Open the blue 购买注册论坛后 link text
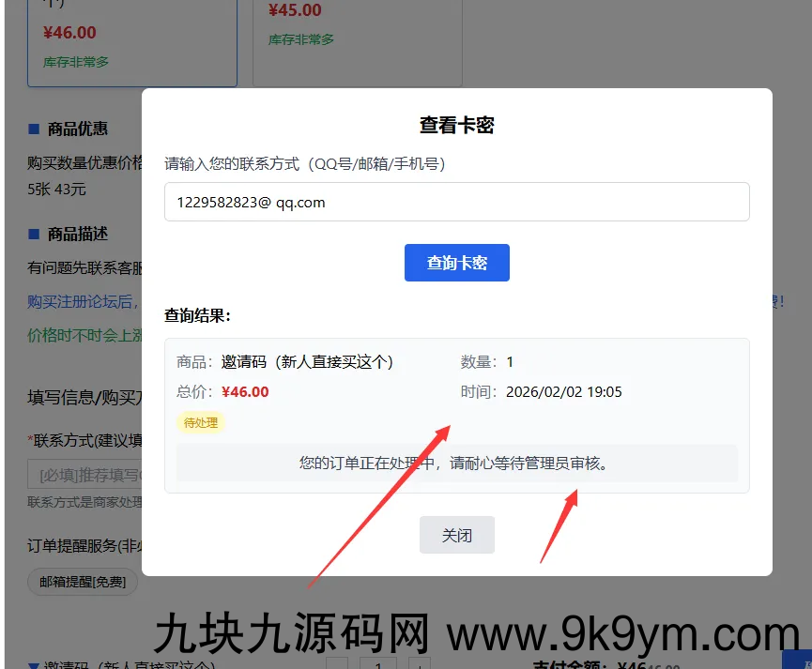The width and height of the screenshot is (812, 669). pyautogui.click(x=84, y=301)
